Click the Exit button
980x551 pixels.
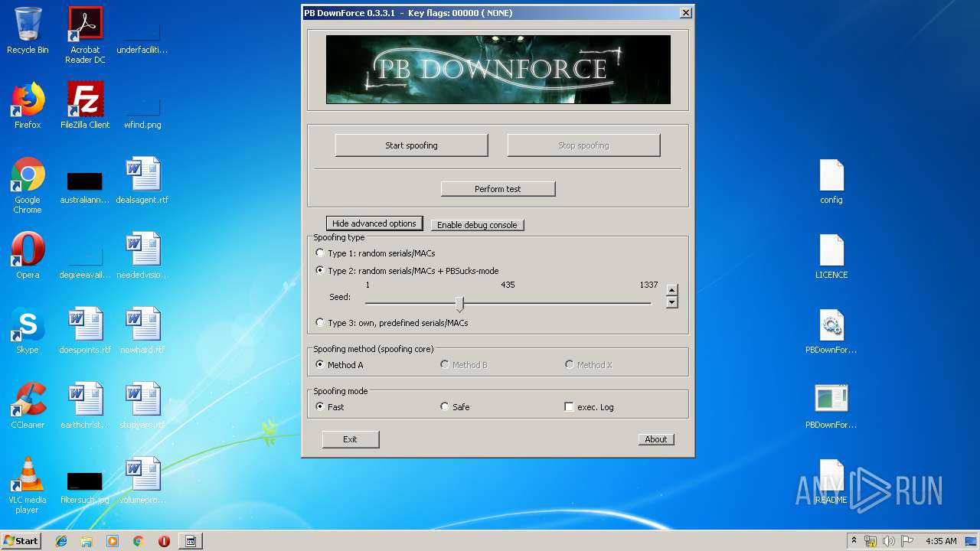pyautogui.click(x=350, y=439)
